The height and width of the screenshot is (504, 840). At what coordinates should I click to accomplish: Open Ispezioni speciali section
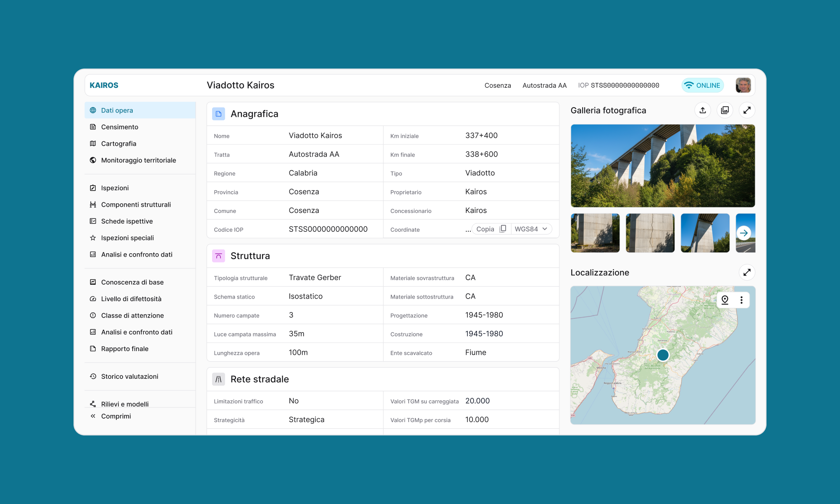coord(127,238)
